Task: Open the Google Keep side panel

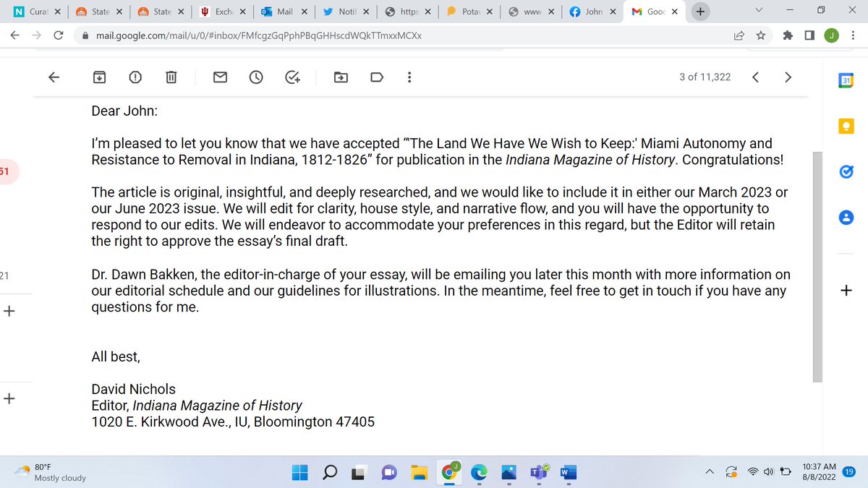Action: click(845, 126)
